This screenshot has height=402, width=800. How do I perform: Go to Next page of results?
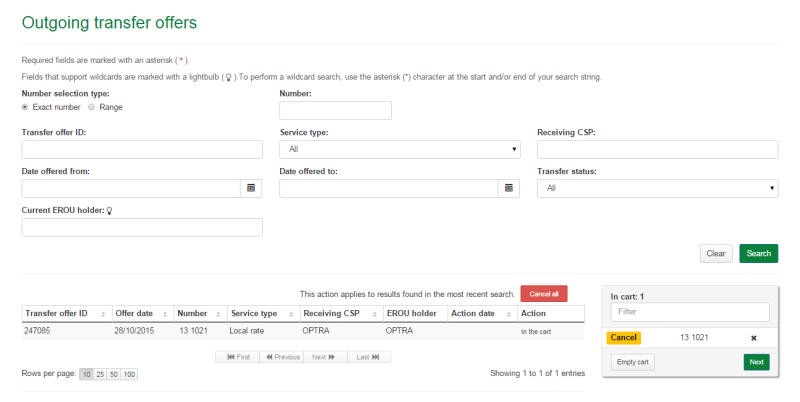point(326,357)
